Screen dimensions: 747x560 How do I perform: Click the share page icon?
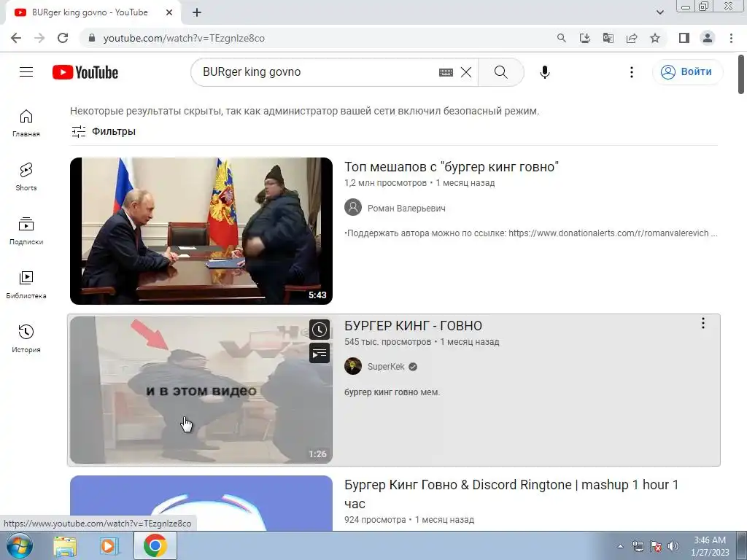(x=632, y=38)
